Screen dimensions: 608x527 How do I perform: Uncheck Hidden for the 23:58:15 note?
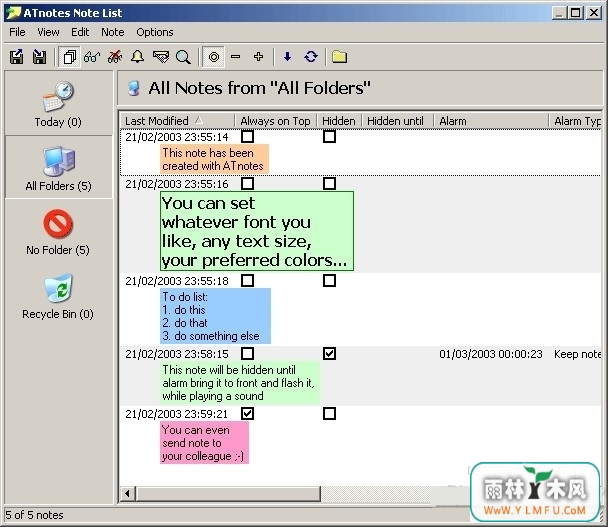pos(329,353)
